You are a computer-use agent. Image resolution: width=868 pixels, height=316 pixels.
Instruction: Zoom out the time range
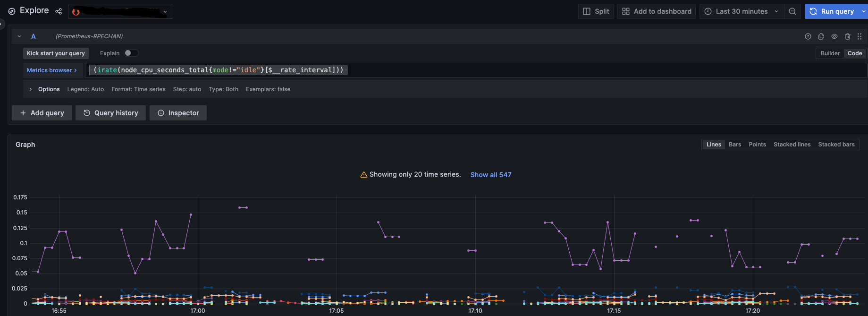792,11
